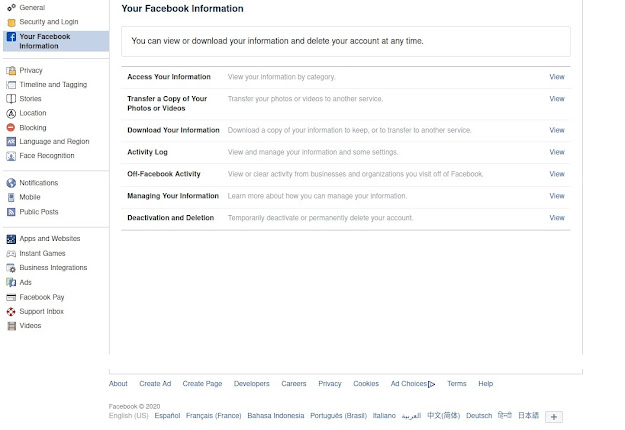The width and height of the screenshot is (625, 430).
Task: Go to Apps and Websites settings
Action: coord(49,239)
